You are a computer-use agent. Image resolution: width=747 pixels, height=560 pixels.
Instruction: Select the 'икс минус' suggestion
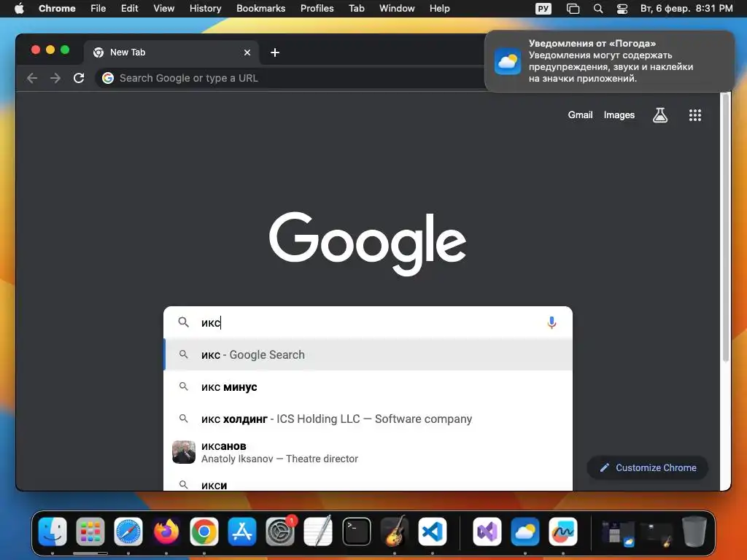coord(368,387)
